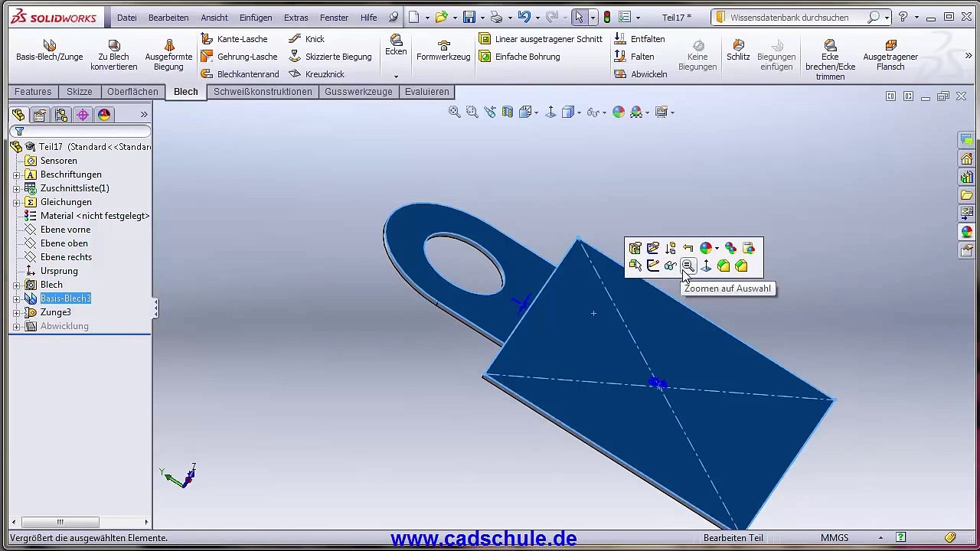Select Ebene vorne in feature tree
This screenshot has height=551, width=980.
65,230
